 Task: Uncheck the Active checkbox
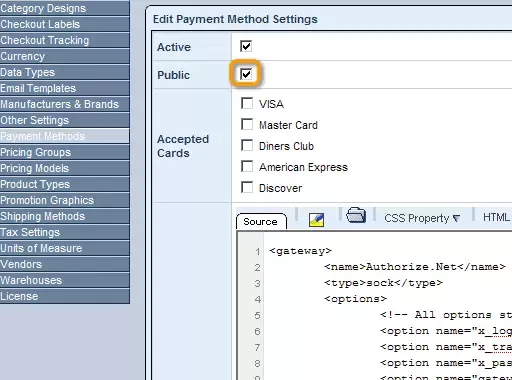(x=246, y=46)
